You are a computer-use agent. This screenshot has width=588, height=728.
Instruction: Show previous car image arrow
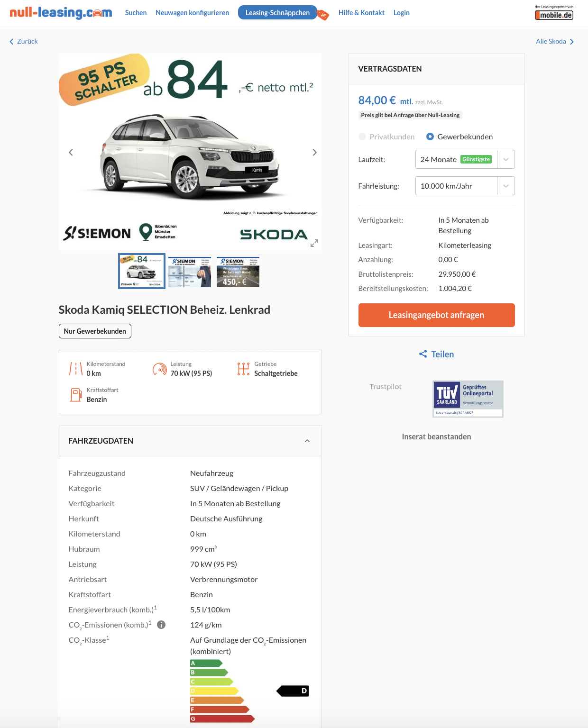click(x=71, y=152)
